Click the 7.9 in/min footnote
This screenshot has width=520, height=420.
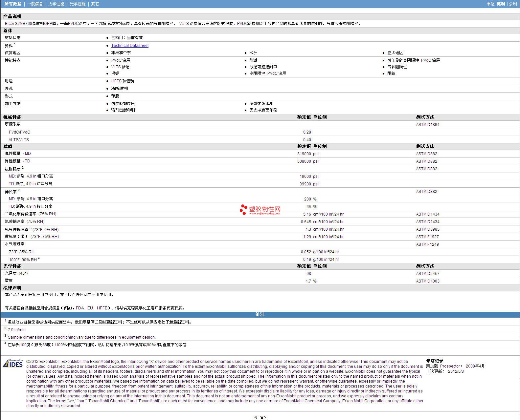point(16,330)
